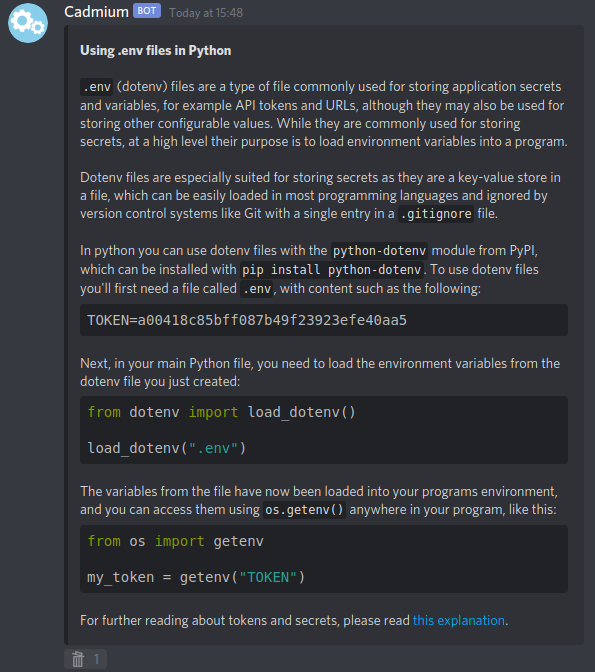Open the 'this explanation' link
The image size is (595, 672).
coord(459,620)
